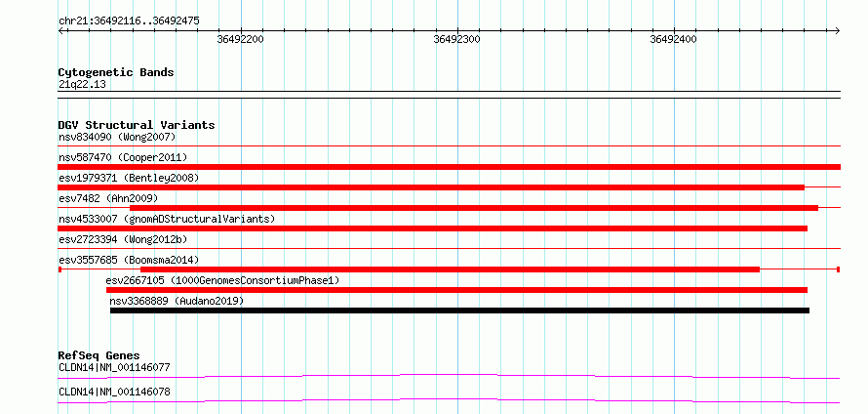Open variant nsv4533007 (gnomADStructuralVariants) label
The height and width of the screenshot is (414, 868).
(167, 219)
